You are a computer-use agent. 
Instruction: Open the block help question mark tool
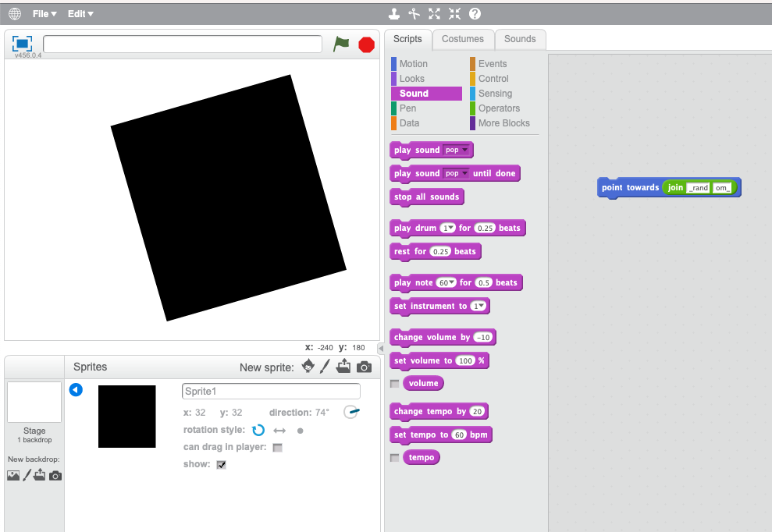click(x=476, y=13)
